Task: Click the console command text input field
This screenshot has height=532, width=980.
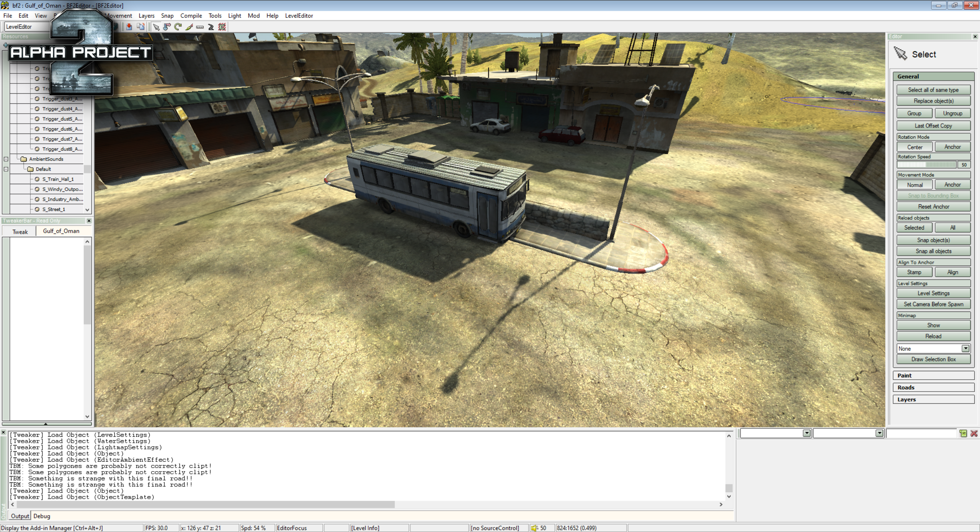Action: coord(921,433)
